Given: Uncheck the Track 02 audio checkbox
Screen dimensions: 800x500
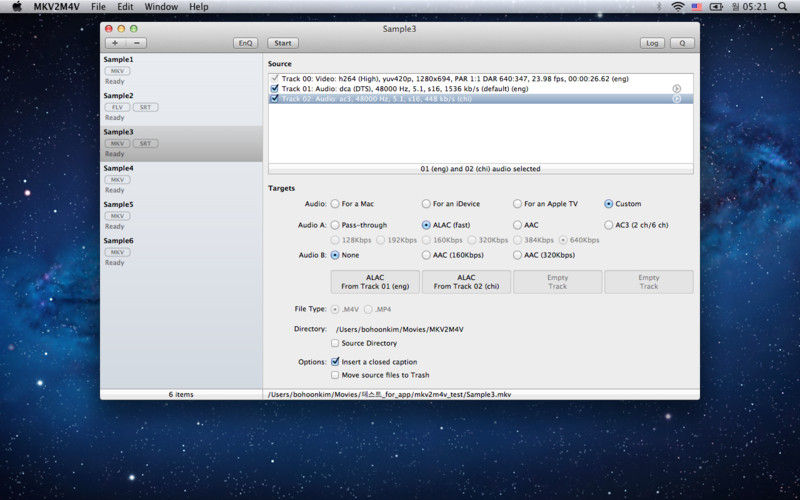Looking at the screenshot, I should tap(274, 98).
